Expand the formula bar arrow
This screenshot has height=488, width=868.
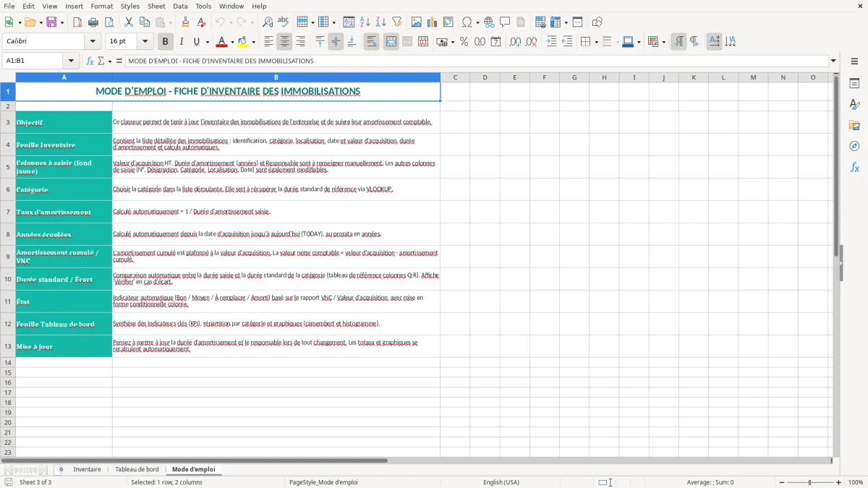click(x=833, y=61)
